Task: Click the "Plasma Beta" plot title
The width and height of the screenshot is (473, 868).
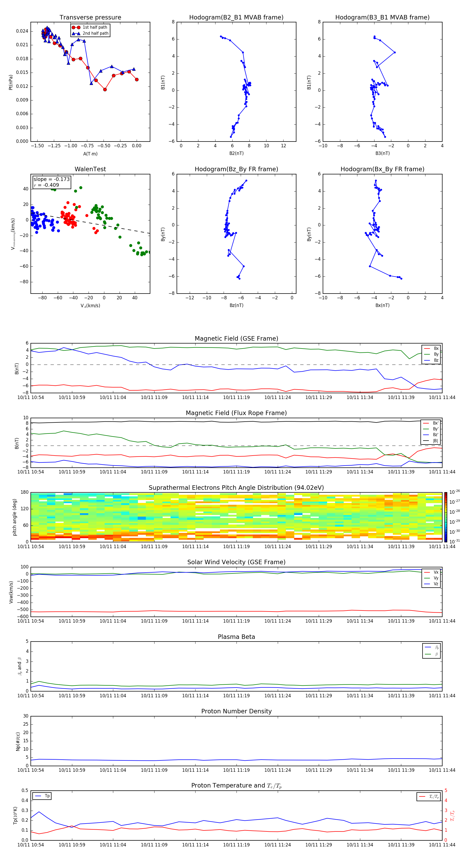Action: (236, 637)
